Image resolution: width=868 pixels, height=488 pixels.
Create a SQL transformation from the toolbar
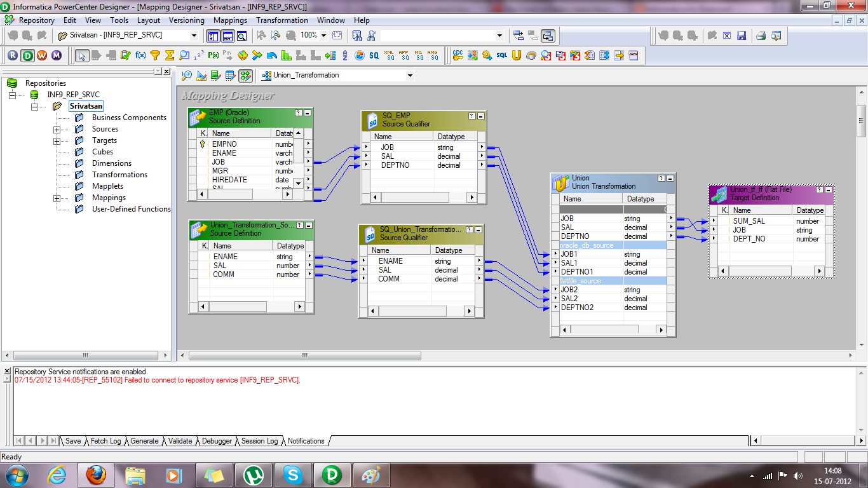point(502,56)
